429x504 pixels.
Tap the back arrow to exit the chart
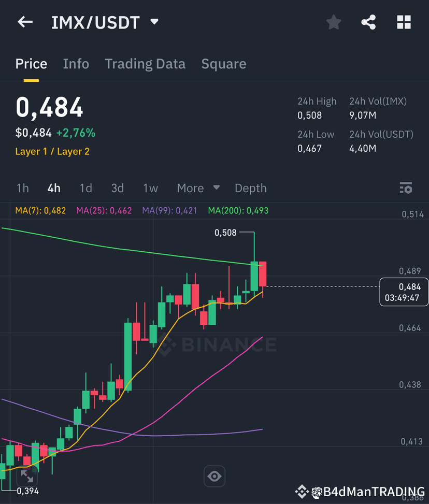pos(25,22)
